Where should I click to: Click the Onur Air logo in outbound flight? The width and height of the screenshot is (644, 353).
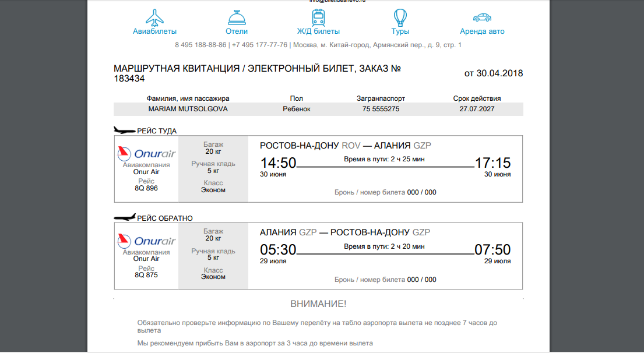146,154
